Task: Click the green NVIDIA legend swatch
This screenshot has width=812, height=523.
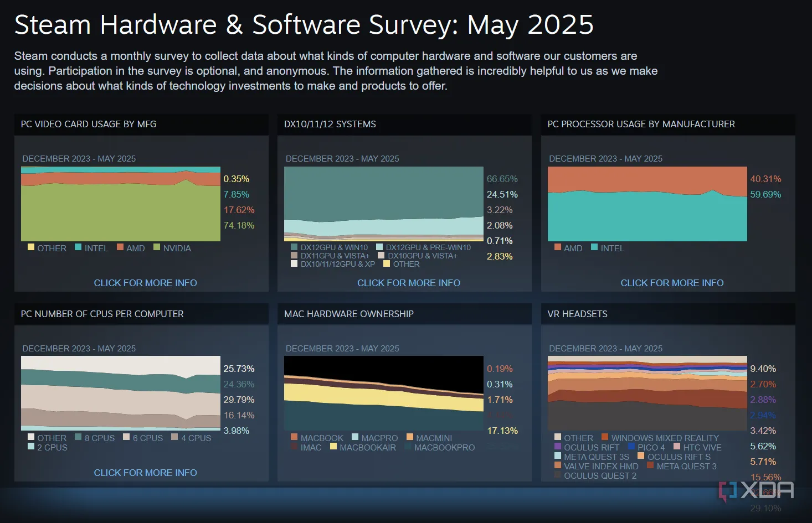Action: [x=157, y=247]
